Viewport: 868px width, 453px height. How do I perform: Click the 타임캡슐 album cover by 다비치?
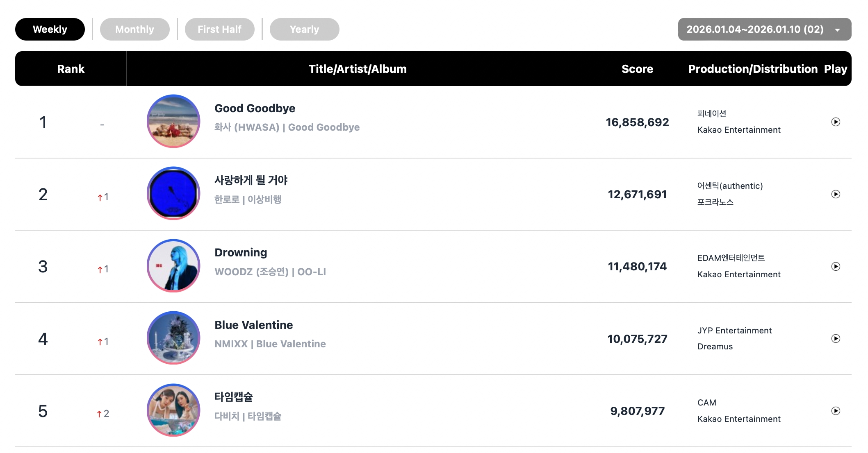[x=173, y=410]
